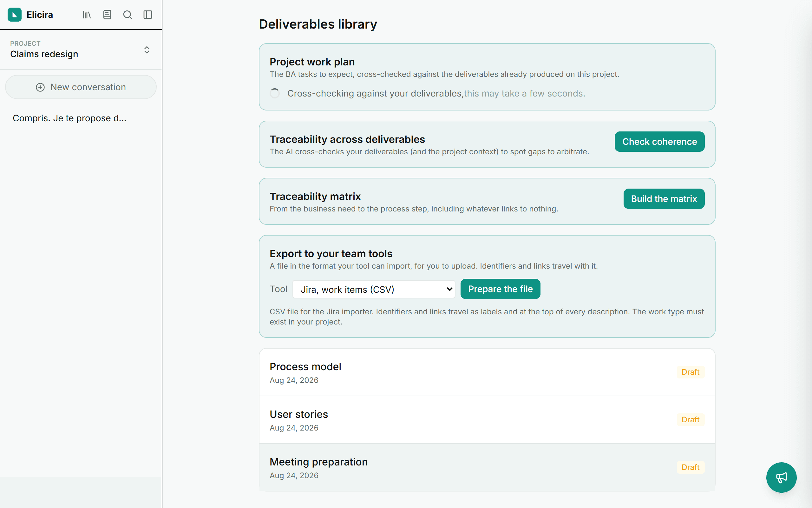The image size is (812, 508).
Task: Click the 'Cross-checking against your deliverables' status text
Action: (376, 93)
